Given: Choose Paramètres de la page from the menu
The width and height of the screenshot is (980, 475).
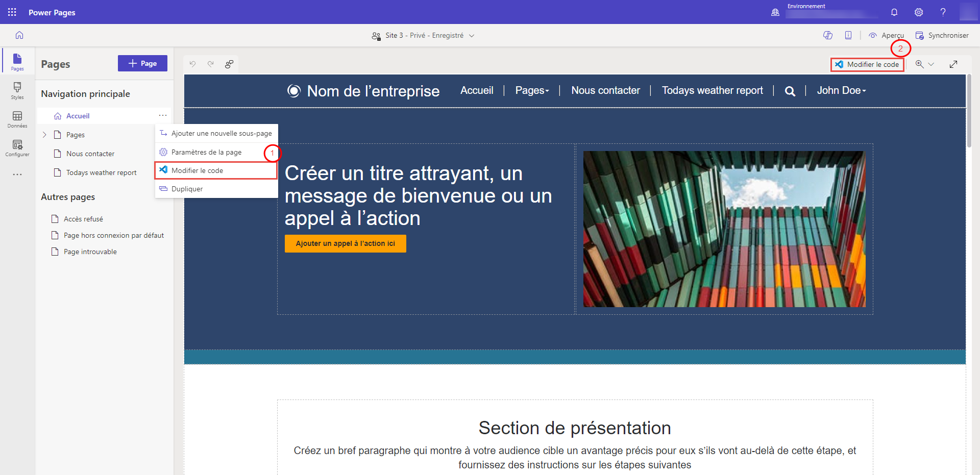Looking at the screenshot, I should tap(206, 152).
